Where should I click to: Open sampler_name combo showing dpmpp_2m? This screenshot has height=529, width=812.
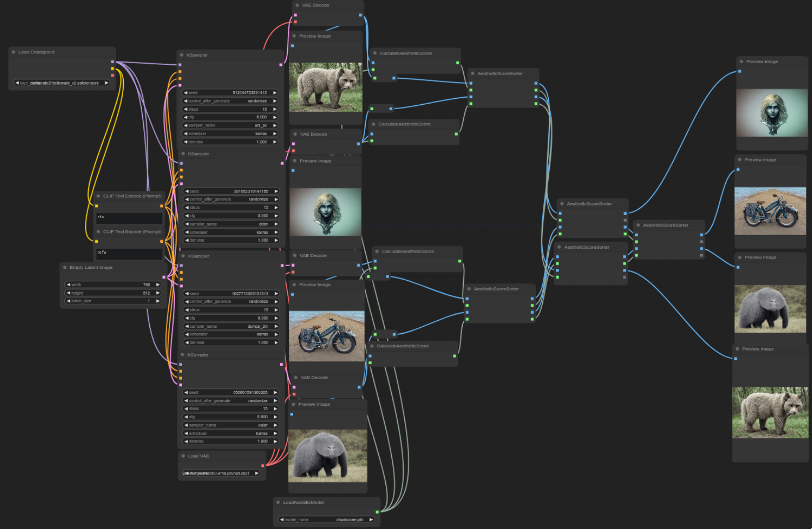tap(232, 326)
